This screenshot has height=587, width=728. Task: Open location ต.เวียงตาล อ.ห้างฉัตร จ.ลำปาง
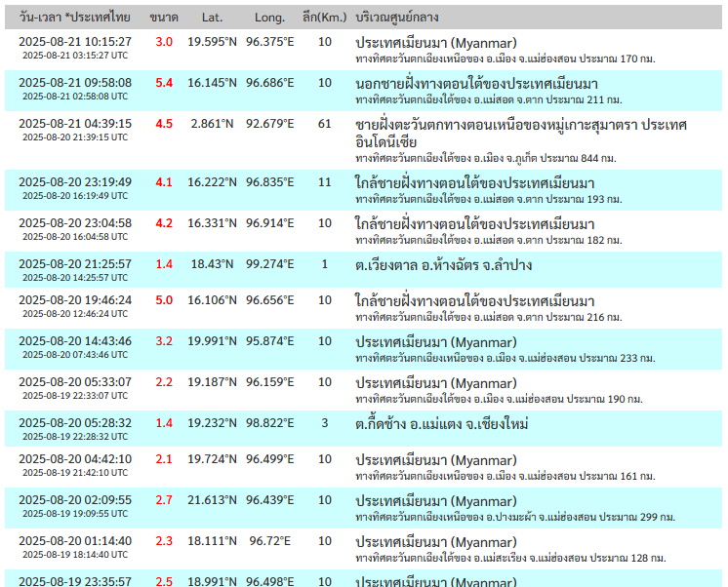coord(443,265)
